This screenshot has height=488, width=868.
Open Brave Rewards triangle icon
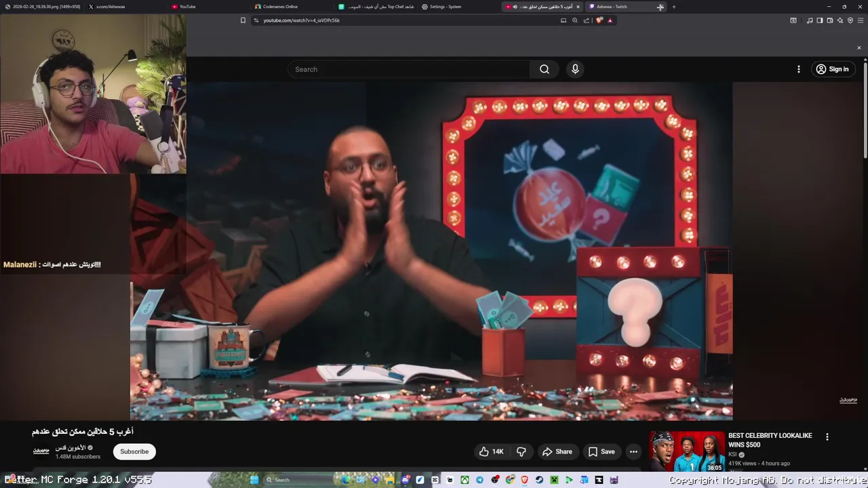(x=610, y=20)
